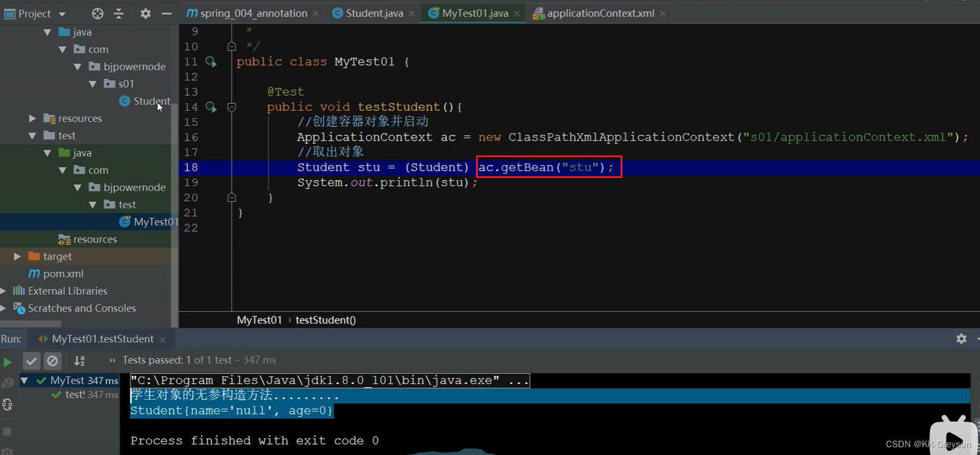Rerun tests with green play icon

tap(7, 362)
